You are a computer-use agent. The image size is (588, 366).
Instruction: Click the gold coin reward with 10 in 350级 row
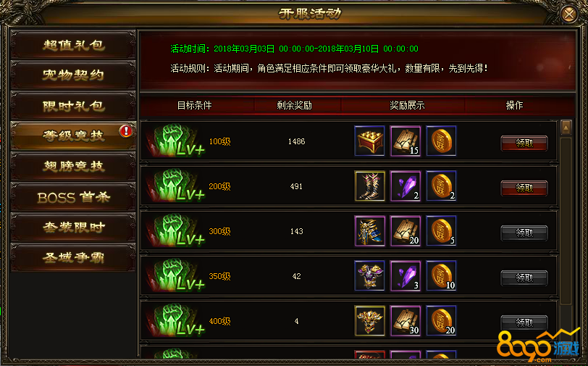tap(441, 275)
